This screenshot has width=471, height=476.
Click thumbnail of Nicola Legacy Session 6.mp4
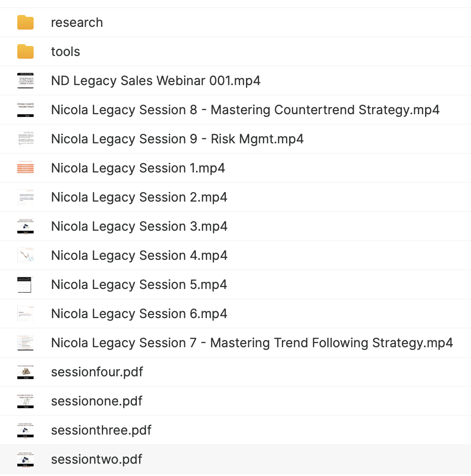pyautogui.click(x=25, y=314)
